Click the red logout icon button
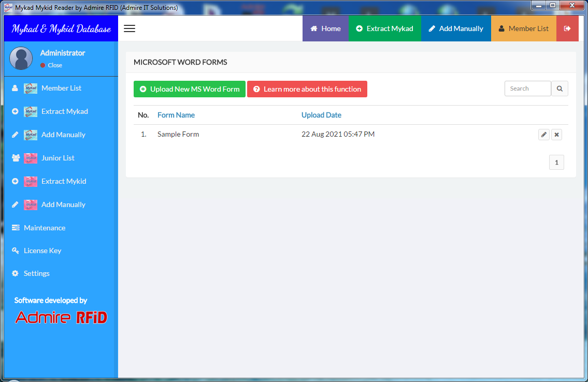The height and width of the screenshot is (382, 588). (567, 28)
